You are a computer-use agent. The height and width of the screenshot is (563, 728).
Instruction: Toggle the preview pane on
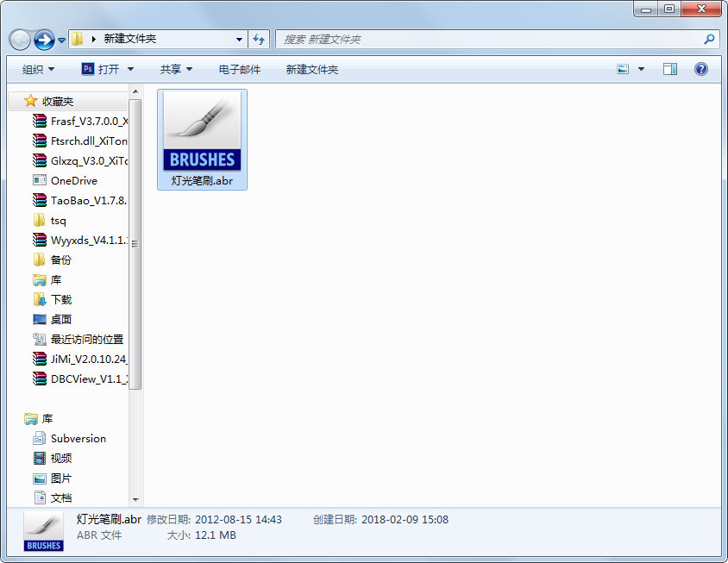[x=670, y=69]
